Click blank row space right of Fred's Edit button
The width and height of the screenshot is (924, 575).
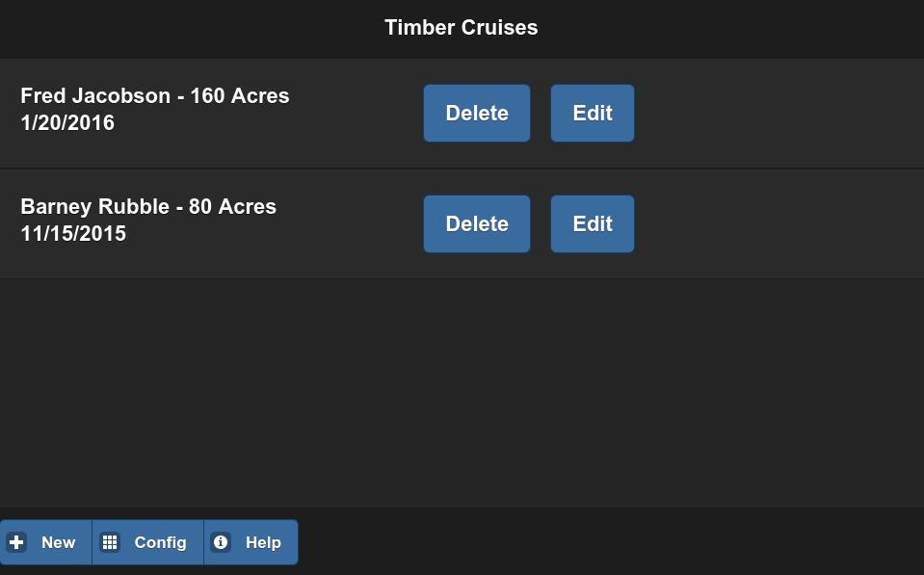pos(780,114)
